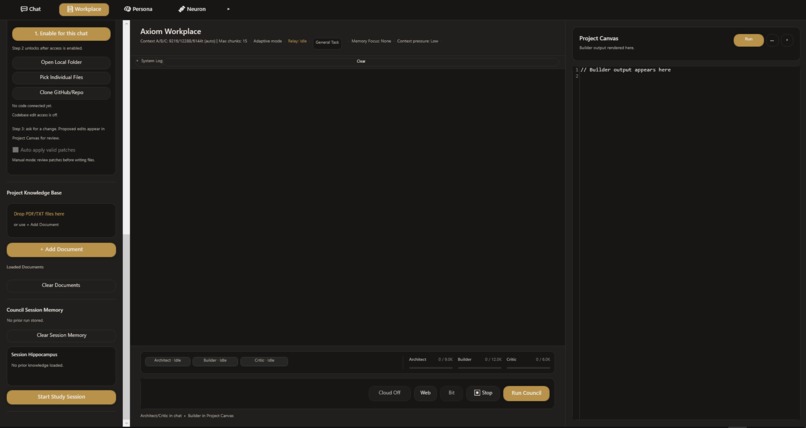Click Run Council
Image resolution: width=806 pixels, height=428 pixels.
click(526, 394)
